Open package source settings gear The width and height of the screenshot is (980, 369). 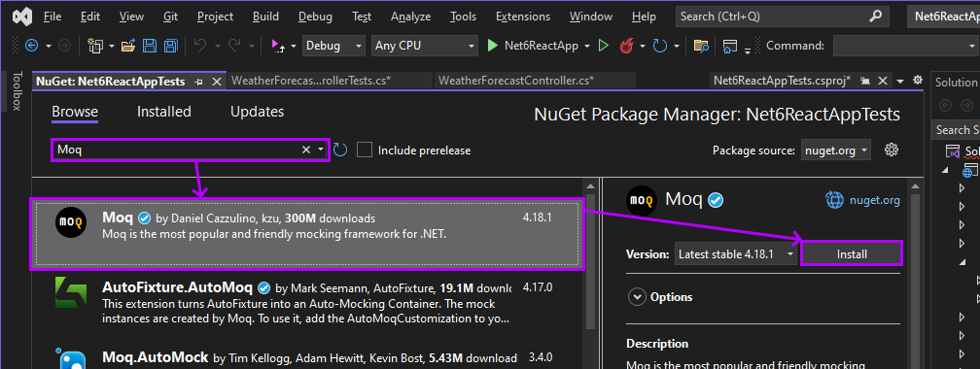click(892, 150)
